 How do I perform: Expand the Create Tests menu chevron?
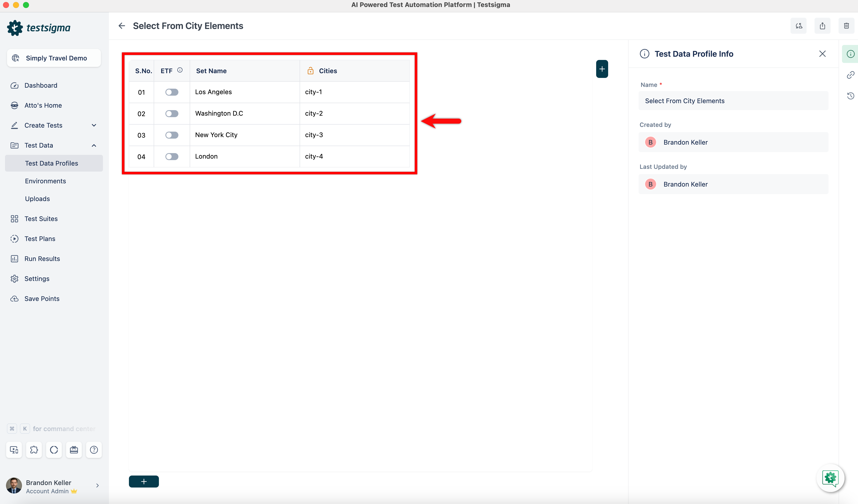tap(94, 125)
